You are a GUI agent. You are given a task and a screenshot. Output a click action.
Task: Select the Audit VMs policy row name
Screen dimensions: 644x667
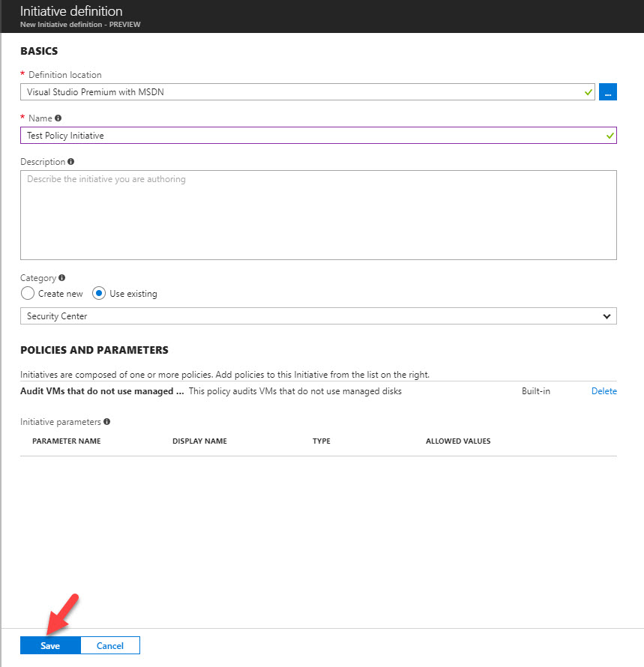tap(102, 391)
